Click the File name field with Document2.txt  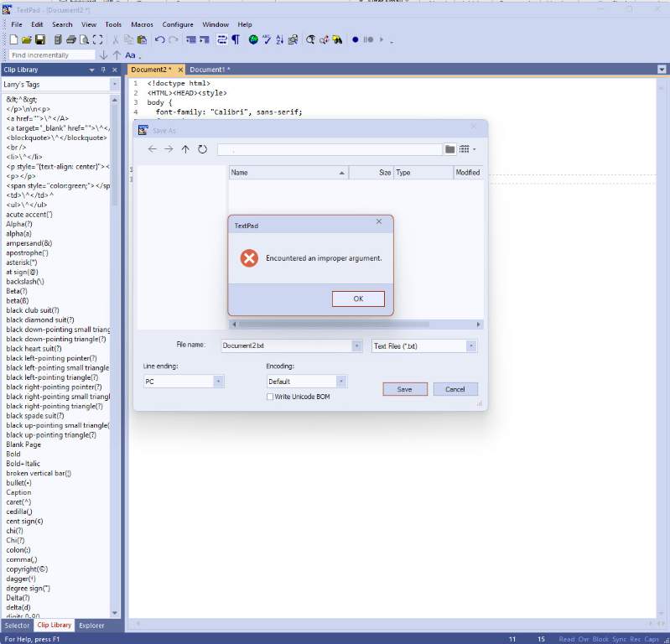click(286, 345)
